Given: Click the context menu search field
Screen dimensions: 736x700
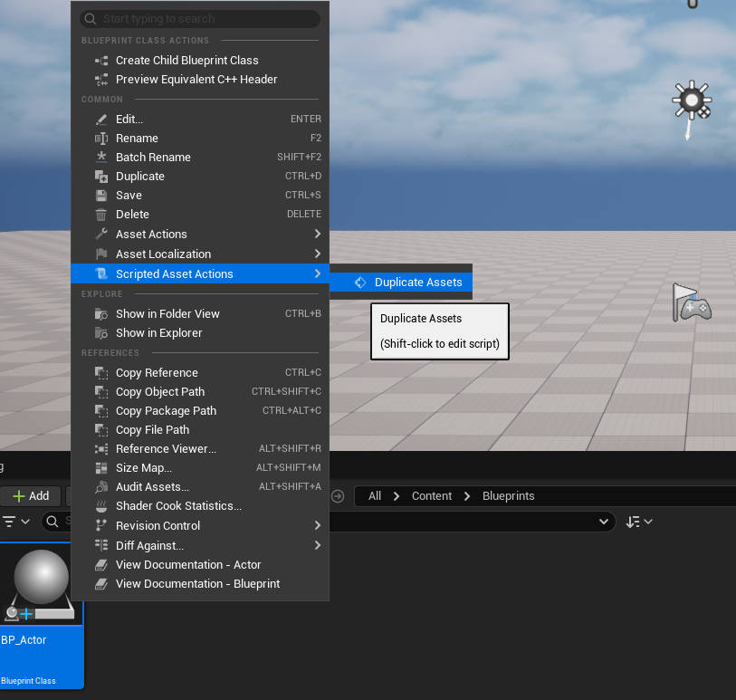Looking at the screenshot, I should (200, 19).
